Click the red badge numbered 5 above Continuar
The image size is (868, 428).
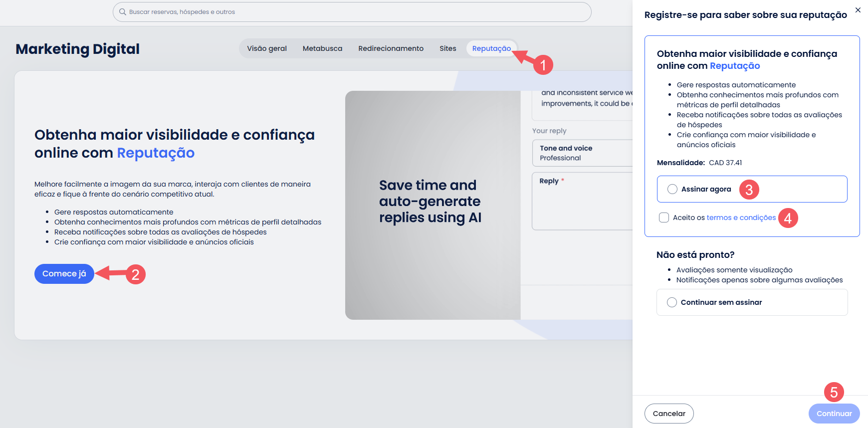(834, 393)
